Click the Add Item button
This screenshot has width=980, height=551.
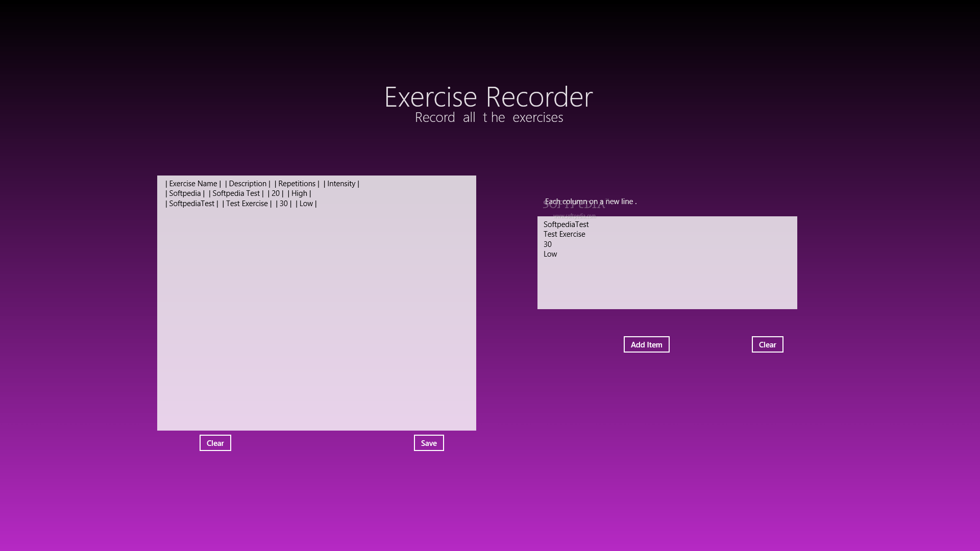pyautogui.click(x=646, y=344)
